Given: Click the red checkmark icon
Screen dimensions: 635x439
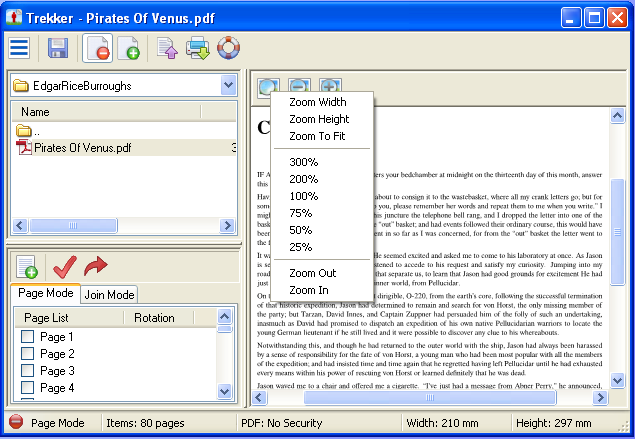Looking at the screenshot, I should coord(64,266).
